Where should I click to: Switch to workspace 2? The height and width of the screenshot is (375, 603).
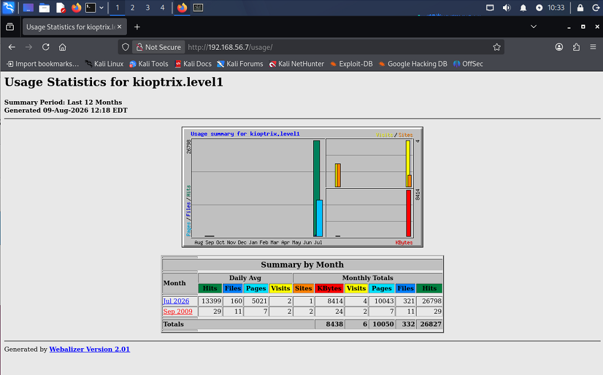coord(132,8)
